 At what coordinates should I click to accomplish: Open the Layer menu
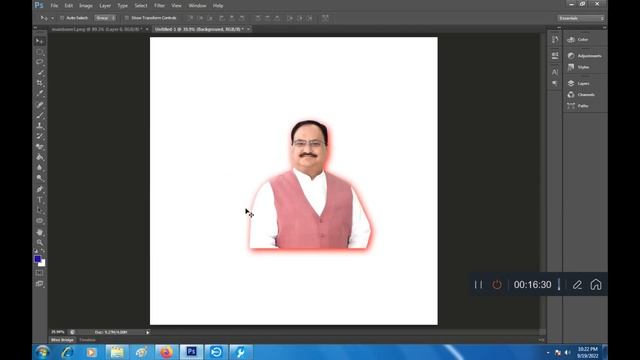[x=105, y=6]
